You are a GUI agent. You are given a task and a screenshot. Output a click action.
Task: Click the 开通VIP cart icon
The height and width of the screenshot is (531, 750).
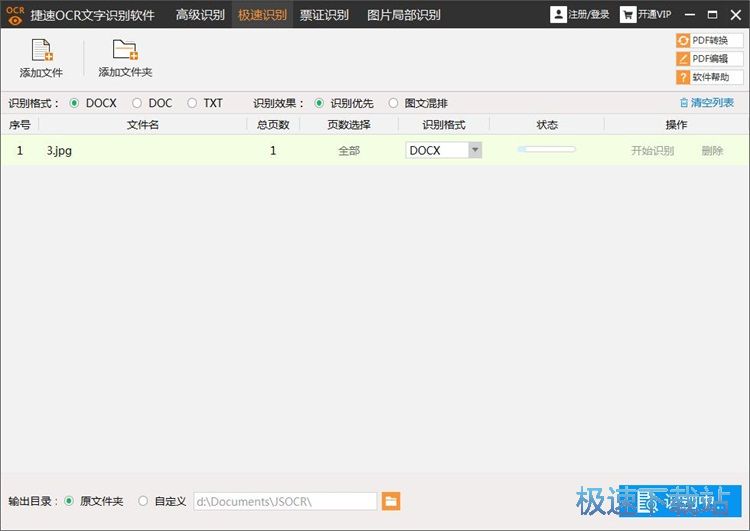click(628, 15)
